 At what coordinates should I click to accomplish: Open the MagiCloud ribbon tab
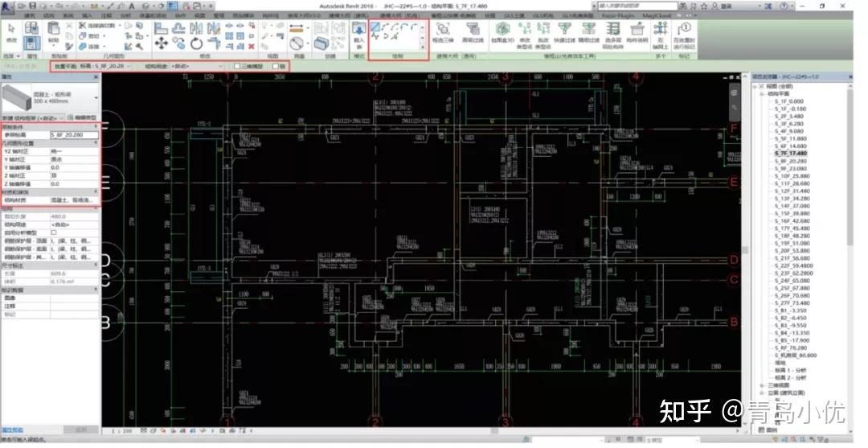[x=657, y=15]
